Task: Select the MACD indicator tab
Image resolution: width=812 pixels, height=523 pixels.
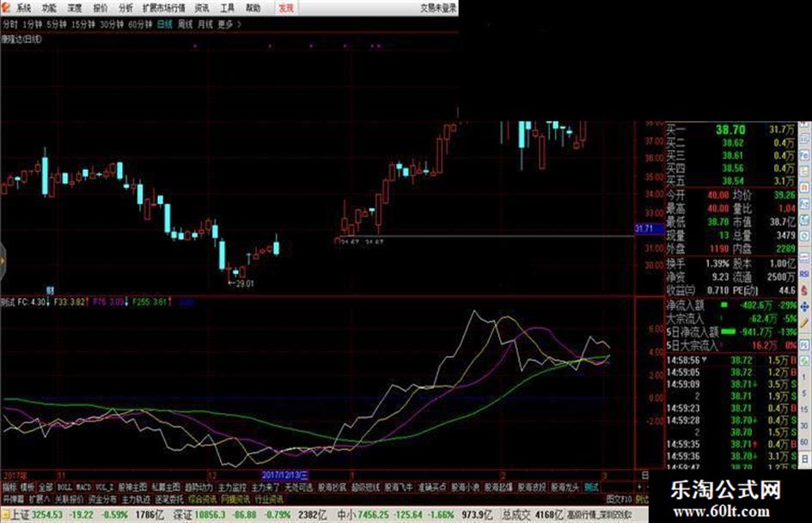Action: pyautogui.click(x=84, y=487)
